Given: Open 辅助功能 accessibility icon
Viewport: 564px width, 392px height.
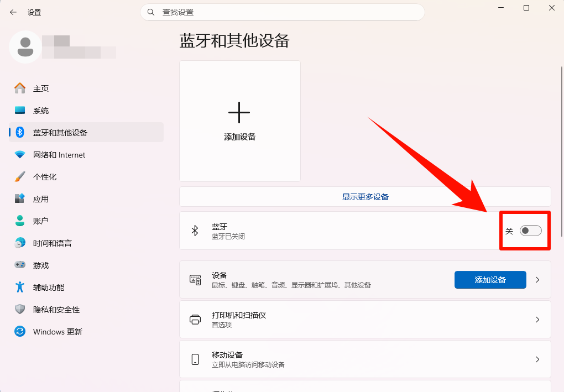Looking at the screenshot, I should (x=19, y=287).
